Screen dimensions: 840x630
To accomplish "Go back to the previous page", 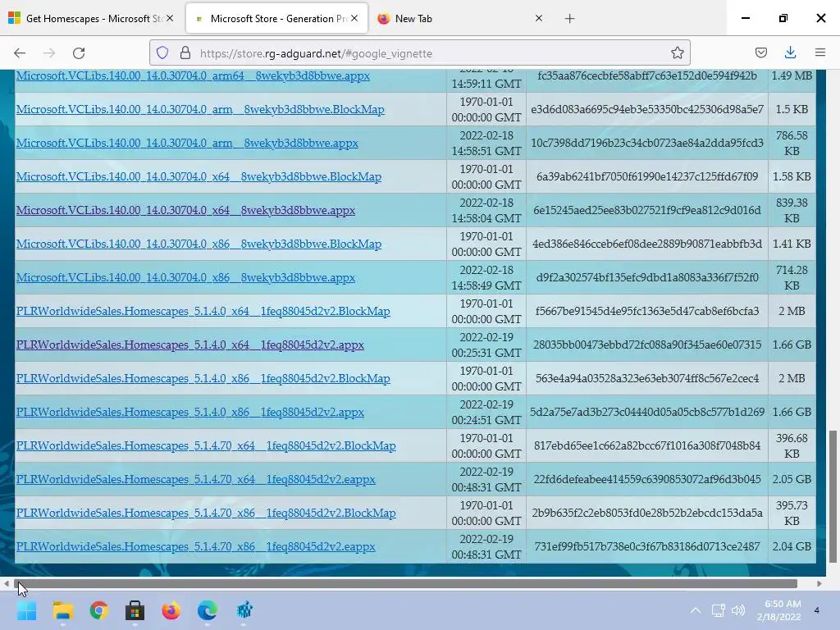I will [x=20, y=53].
